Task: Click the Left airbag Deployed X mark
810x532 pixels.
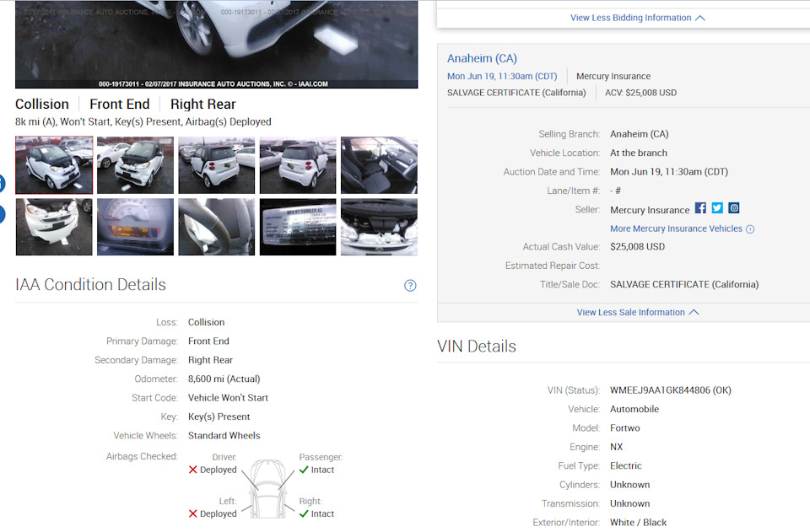Action: coord(192,513)
